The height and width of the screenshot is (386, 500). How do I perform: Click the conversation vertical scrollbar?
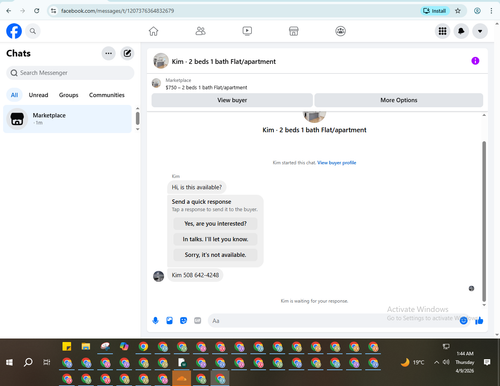coord(484,221)
